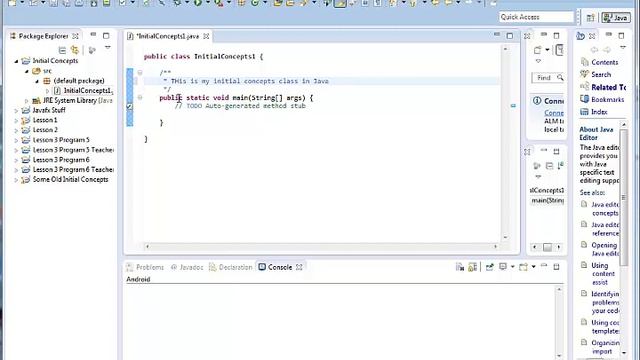Collapse the (default package) node
The width and height of the screenshot is (640, 360).
(x=37, y=81)
